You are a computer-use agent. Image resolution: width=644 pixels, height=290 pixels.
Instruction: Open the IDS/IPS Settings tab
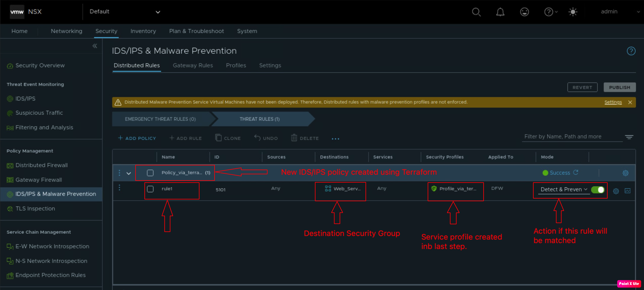(x=270, y=65)
